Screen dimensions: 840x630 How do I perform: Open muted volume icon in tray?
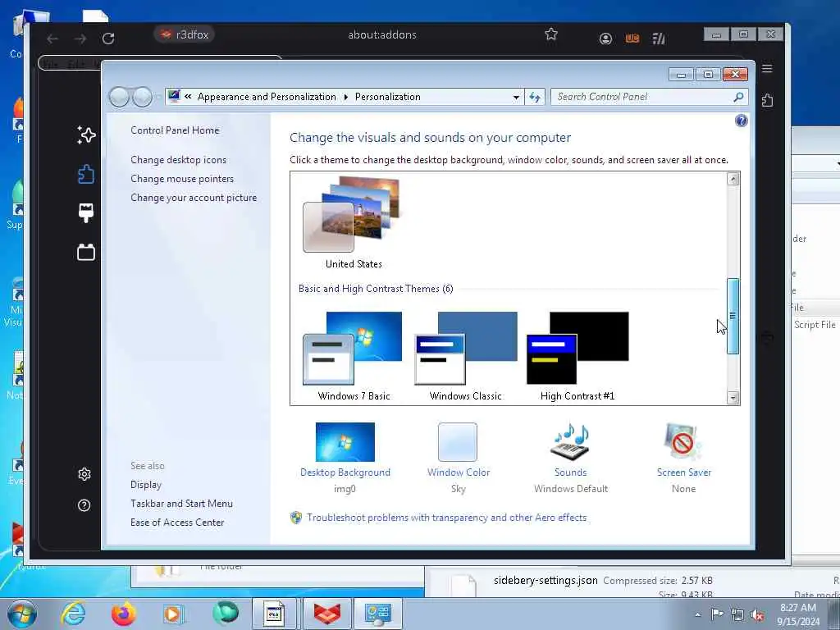[757, 614]
